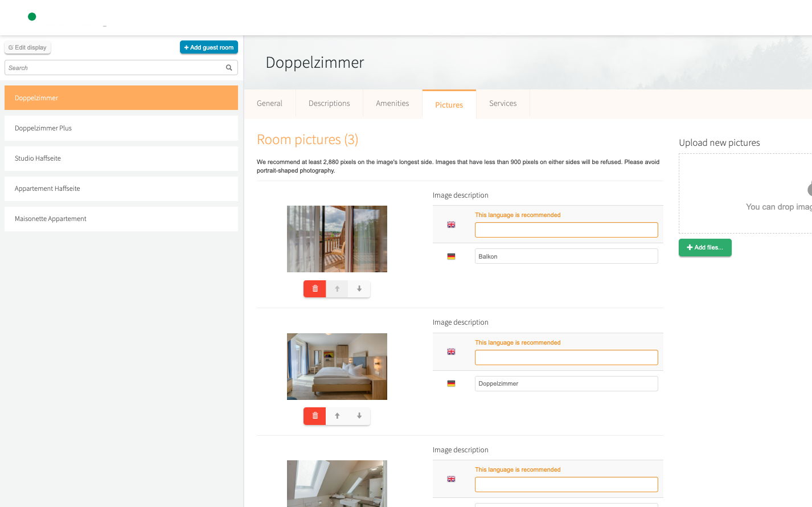Select the Pictures tab

click(x=449, y=105)
